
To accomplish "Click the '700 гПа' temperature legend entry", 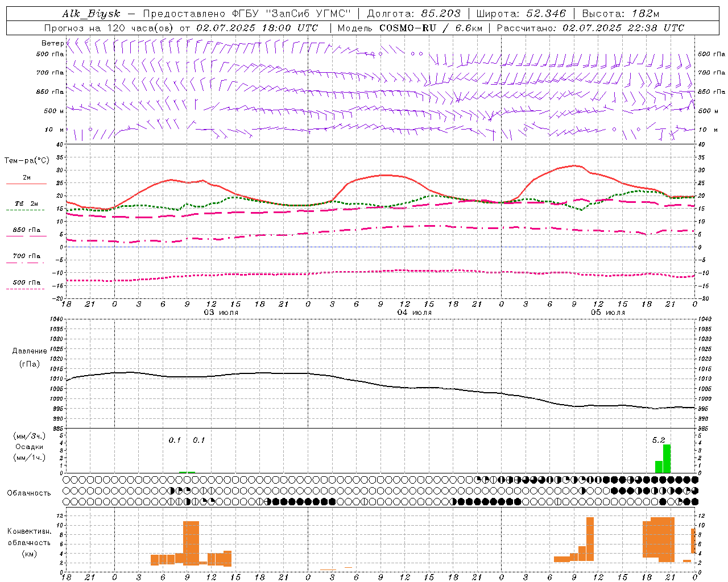I will point(26,256).
